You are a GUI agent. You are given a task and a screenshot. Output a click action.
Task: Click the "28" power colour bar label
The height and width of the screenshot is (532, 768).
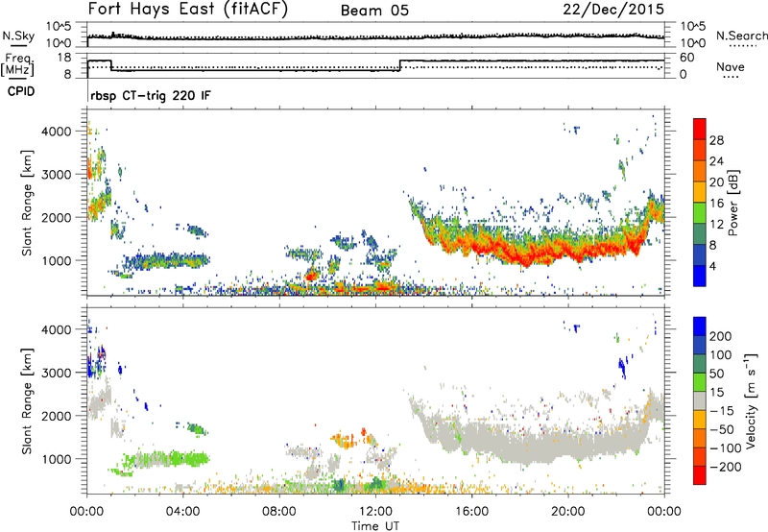(x=716, y=140)
